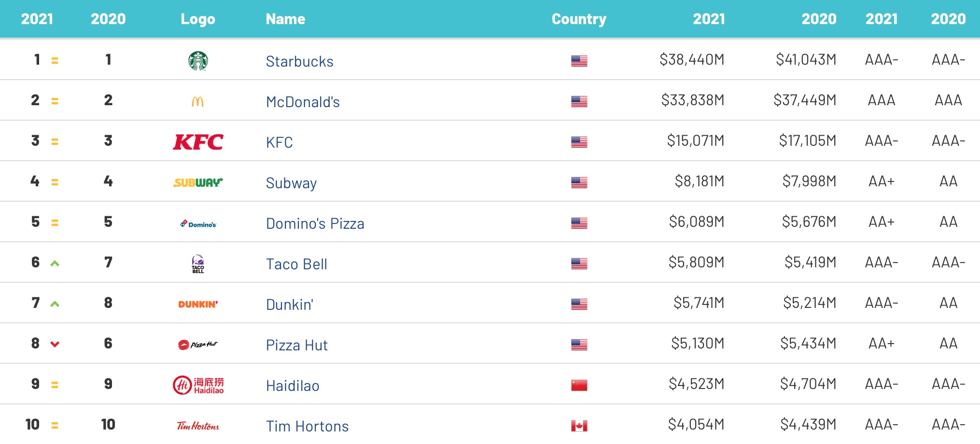Click the Pizza Hut logo
This screenshot has height=444, width=980.
point(198,345)
